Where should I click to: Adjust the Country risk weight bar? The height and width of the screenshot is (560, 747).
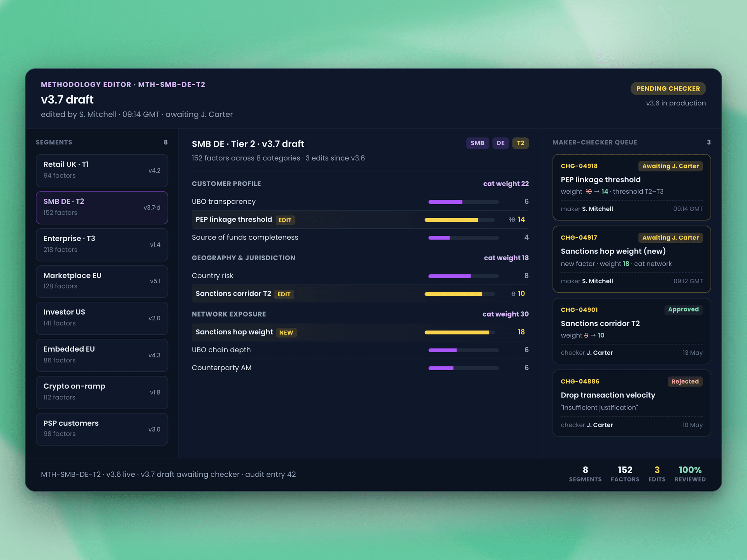click(x=463, y=276)
